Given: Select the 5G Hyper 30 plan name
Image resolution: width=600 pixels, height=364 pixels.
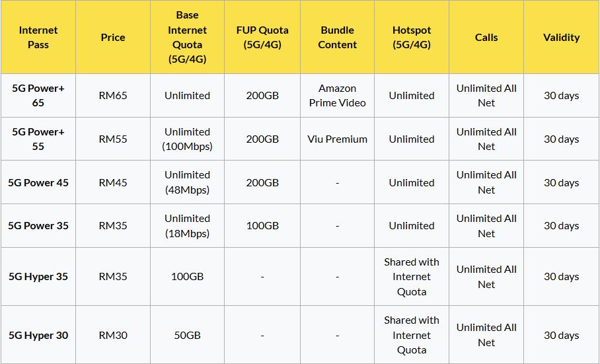Looking at the screenshot, I should tap(38, 335).
